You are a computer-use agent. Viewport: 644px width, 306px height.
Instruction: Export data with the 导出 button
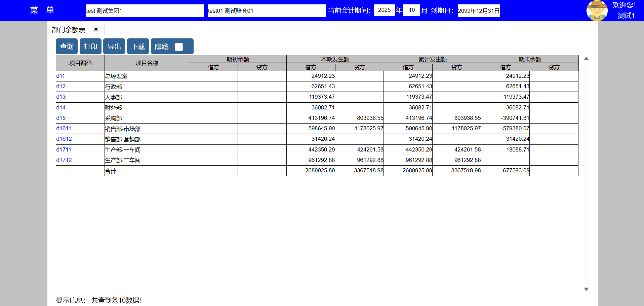coord(114,46)
